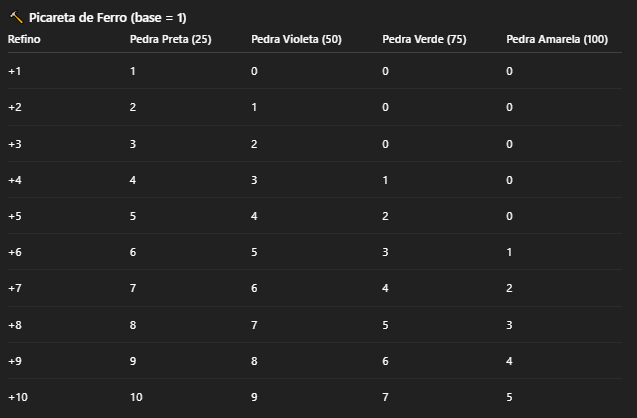Select the Refino column header
The image size is (637, 418).
pyautogui.click(x=24, y=39)
